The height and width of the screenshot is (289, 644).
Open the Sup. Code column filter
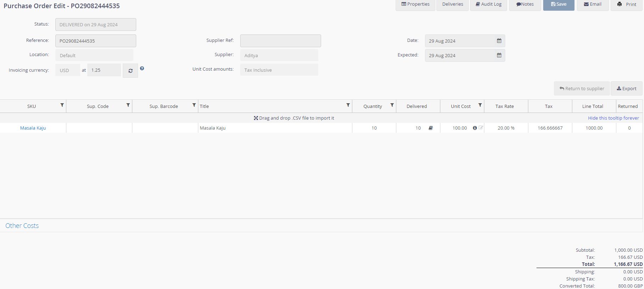tap(128, 105)
